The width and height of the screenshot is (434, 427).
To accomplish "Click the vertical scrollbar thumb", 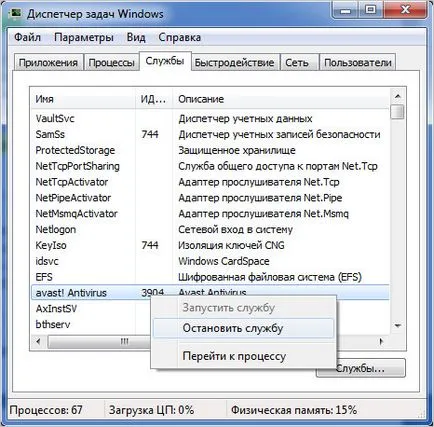I will pyautogui.click(x=397, y=112).
